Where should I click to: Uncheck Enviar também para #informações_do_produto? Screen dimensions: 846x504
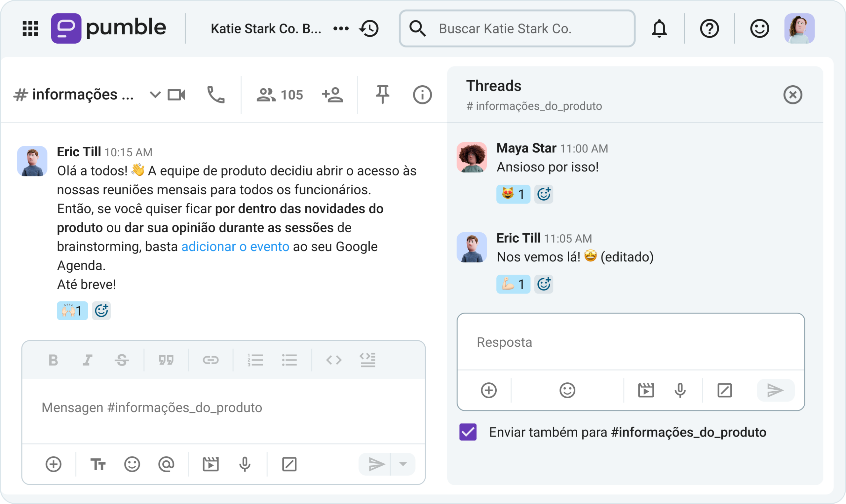(468, 432)
